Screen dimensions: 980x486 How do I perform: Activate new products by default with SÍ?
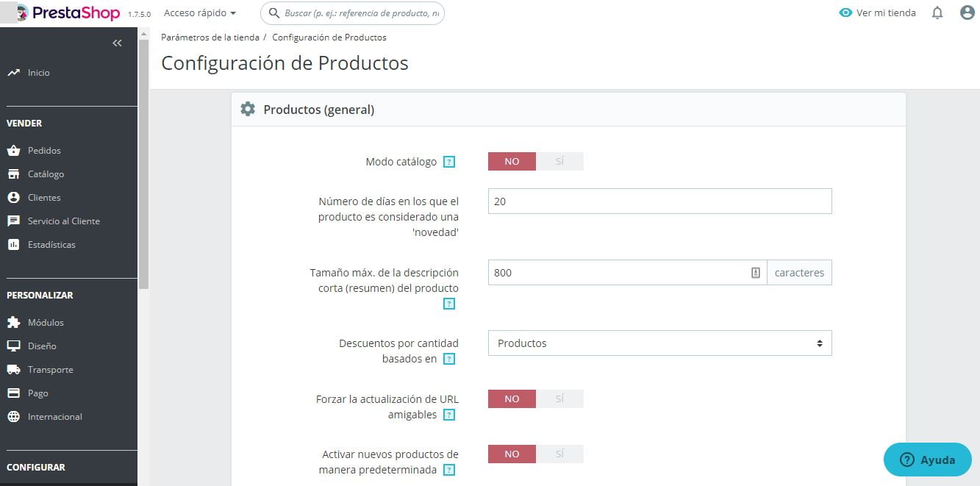point(561,454)
